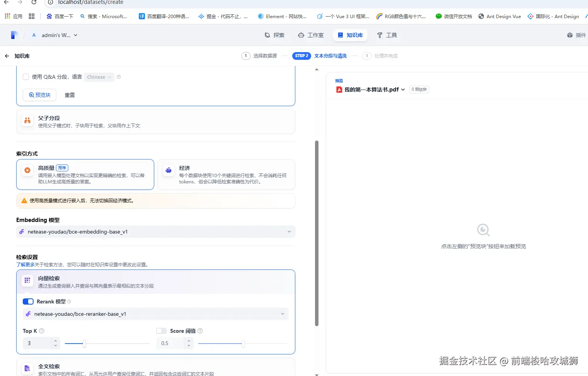588x376 pixels.
Task: Select the 经济 index mode card
Action: pos(226,174)
